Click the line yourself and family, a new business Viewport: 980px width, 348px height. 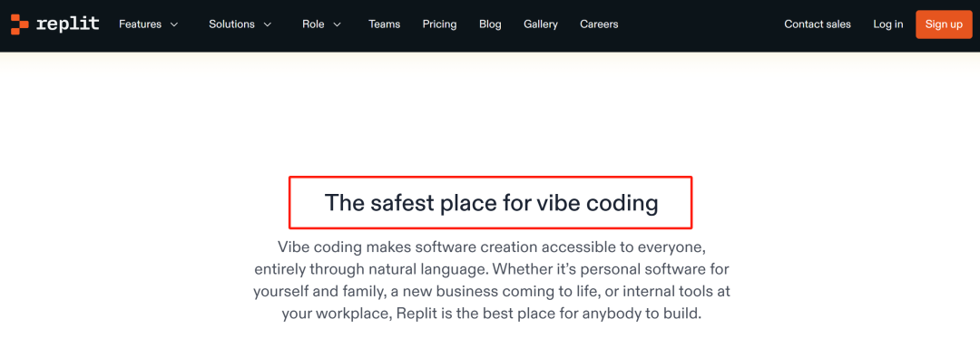(x=491, y=291)
